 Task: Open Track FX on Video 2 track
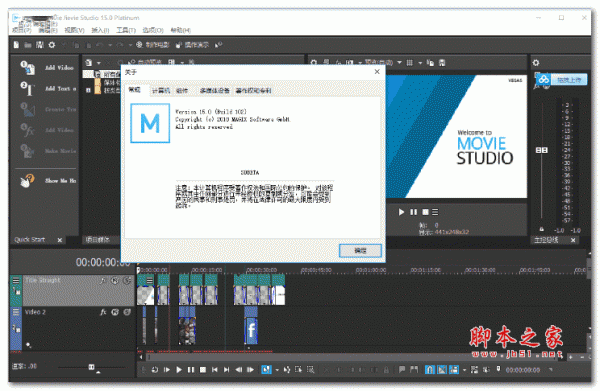click(103, 312)
